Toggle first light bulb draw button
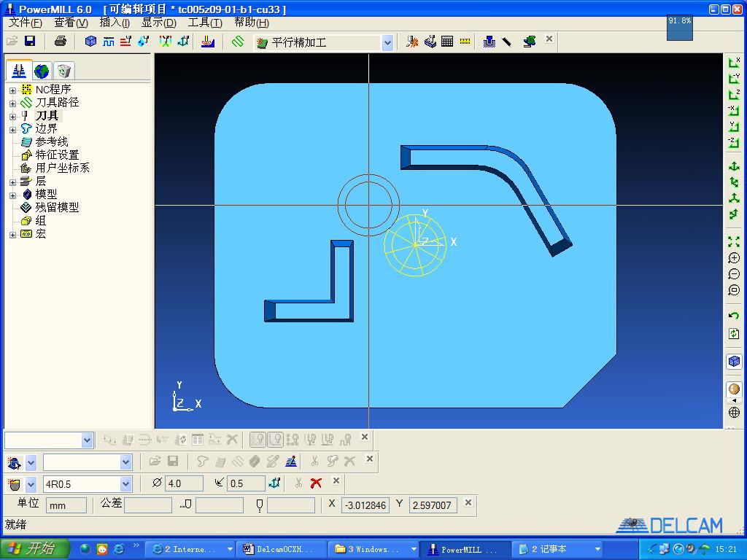The height and width of the screenshot is (560, 747). pos(258,439)
